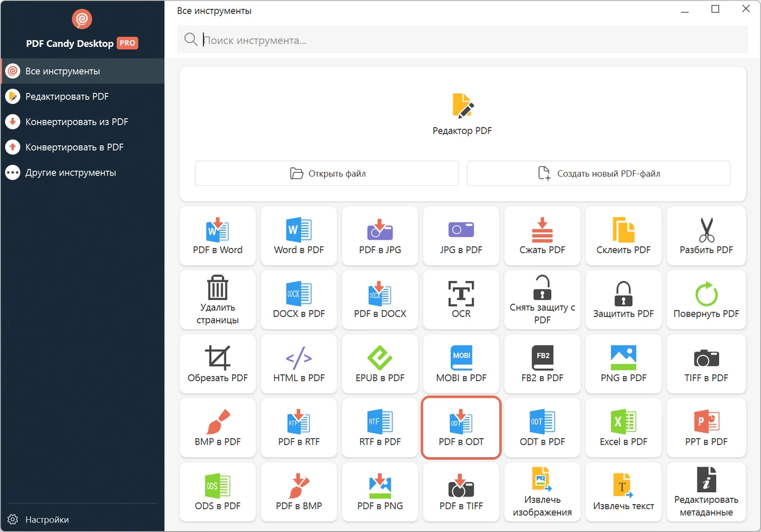Select the ODS в PDF converter
The image size is (761, 532).
tap(218, 491)
